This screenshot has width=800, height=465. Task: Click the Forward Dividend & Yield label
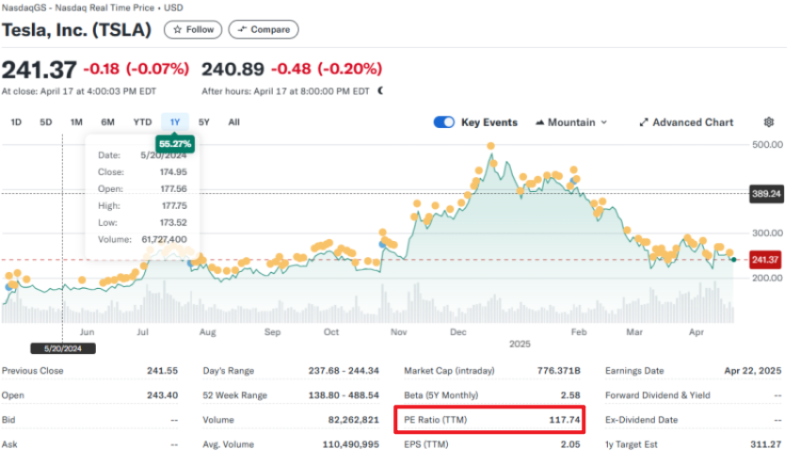point(658,395)
